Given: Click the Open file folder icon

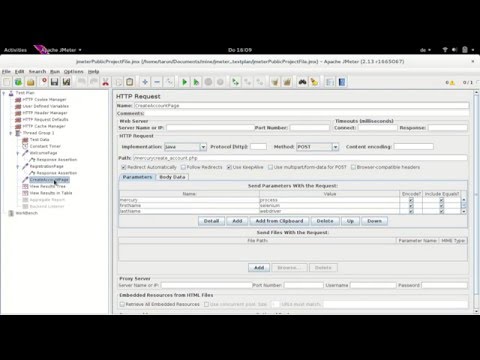Looking at the screenshot, I should [31, 82].
